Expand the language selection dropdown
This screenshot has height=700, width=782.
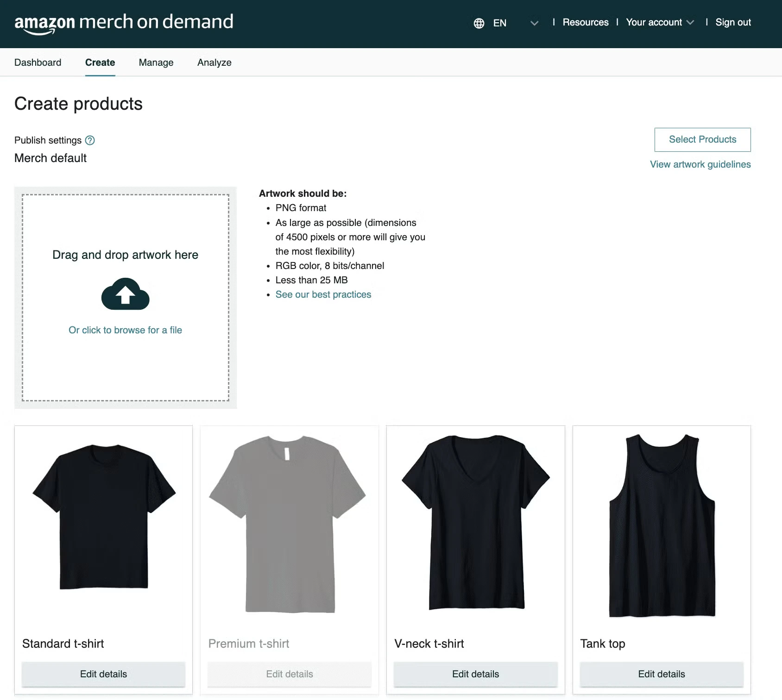click(534, 23)
